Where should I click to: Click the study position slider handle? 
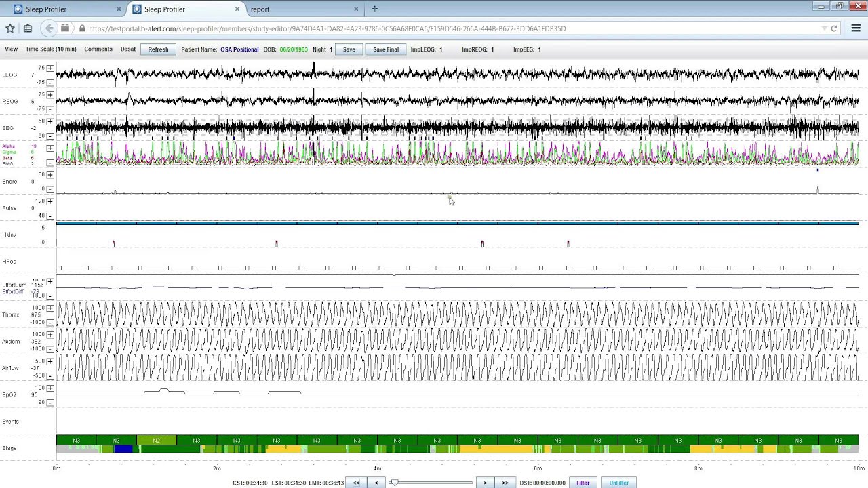tap(394, 483)
